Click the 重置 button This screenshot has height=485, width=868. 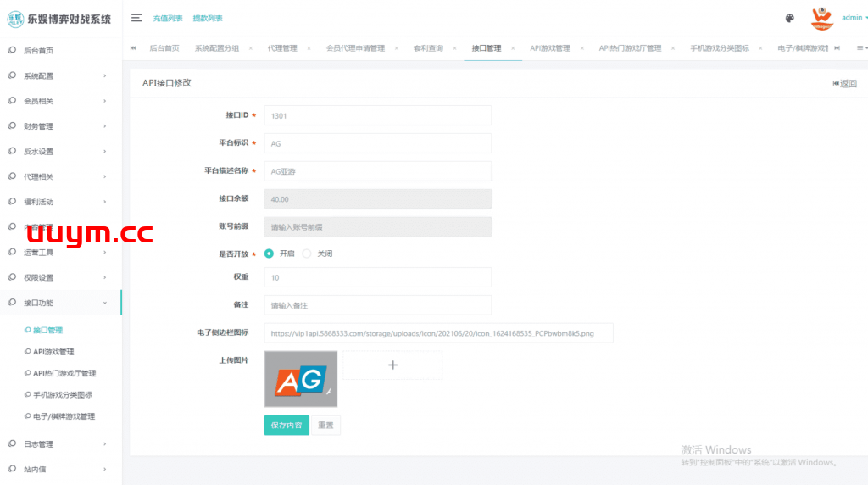click(x=325, y=426)
